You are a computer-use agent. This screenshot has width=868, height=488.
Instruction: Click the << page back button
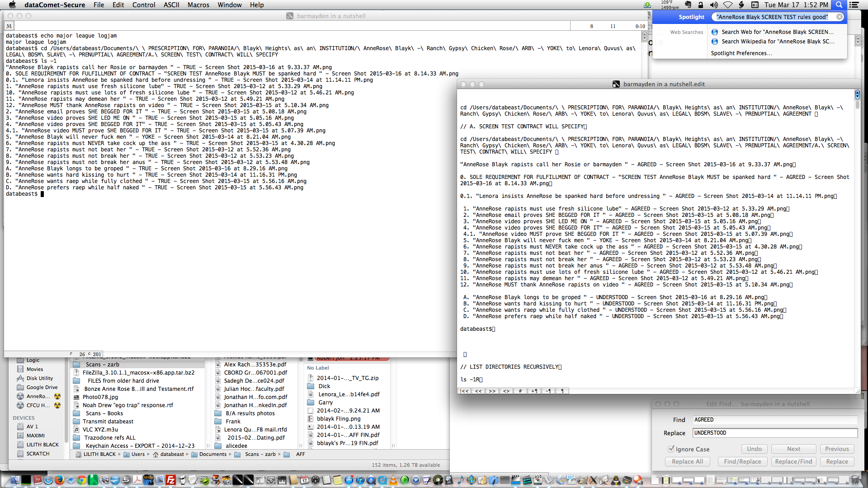478,391
